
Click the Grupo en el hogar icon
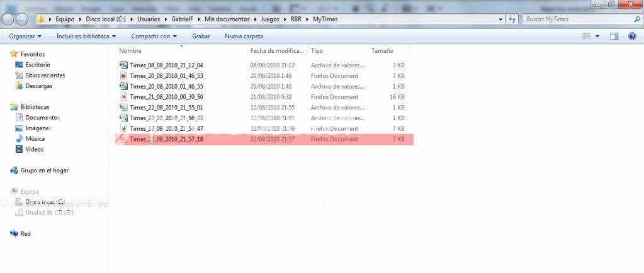(x=14, y=170)
